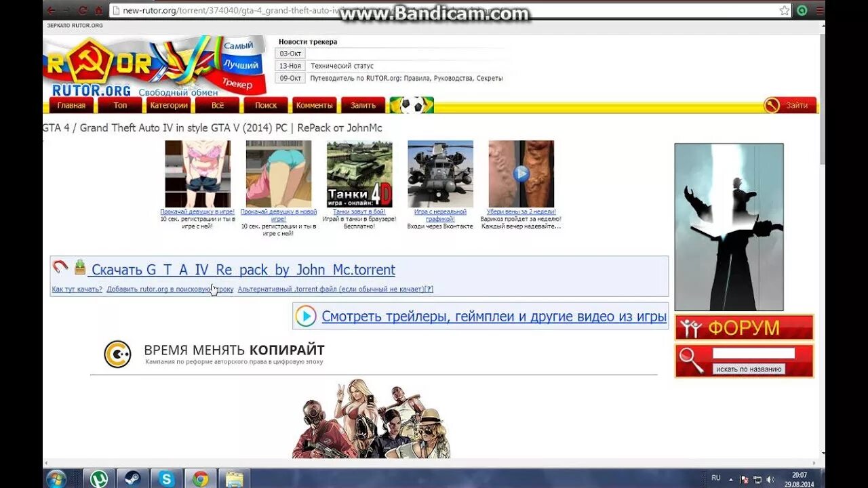Click the scrollbar down arrow
The width and height of the screenshot is (868, 488).
coord(822,454)
